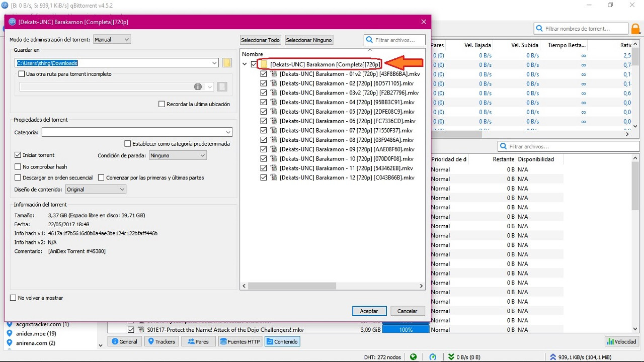This screenshot has width=644, height=362.
Task: Click the globe connection status icon
Action: (414, 357)
